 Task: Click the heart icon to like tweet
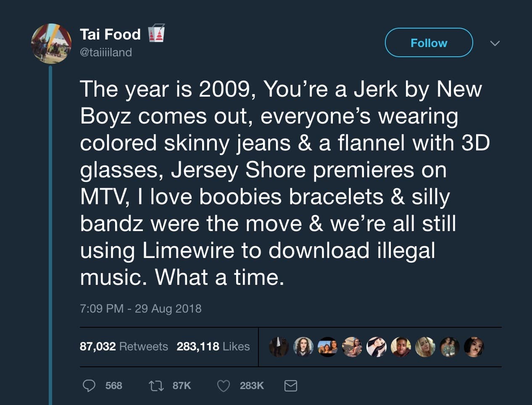(x=224, y=385)
